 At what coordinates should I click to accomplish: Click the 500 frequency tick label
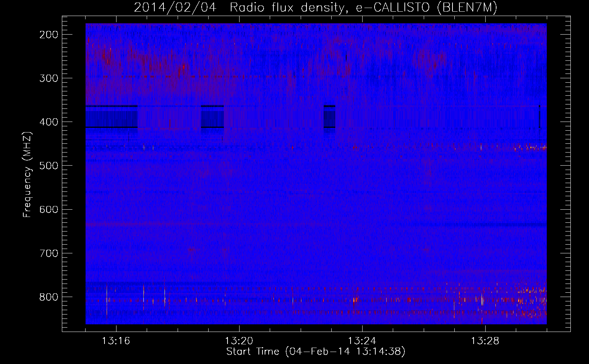[49, 166]
